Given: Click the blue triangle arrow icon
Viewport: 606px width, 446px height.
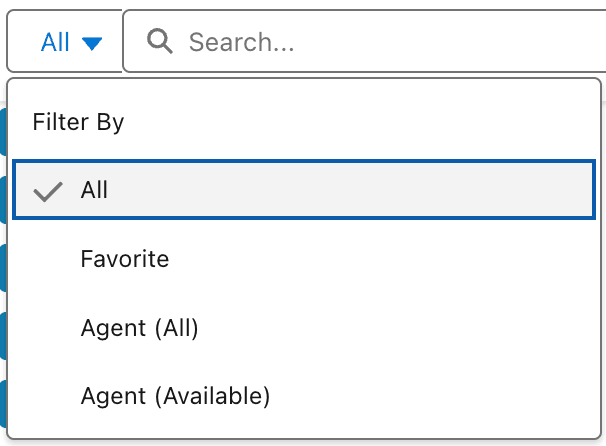Looking at the screenshot, I should (x=92, y=43).
